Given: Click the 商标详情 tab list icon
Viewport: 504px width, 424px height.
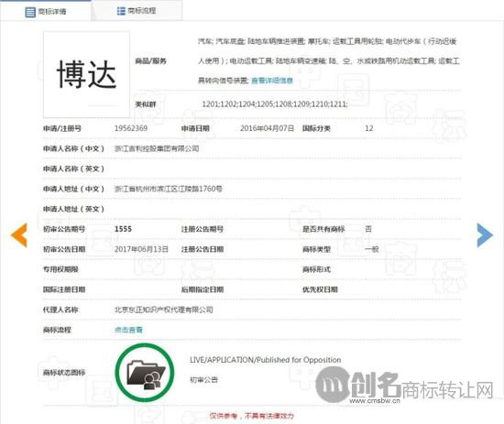Looking at the screenshot, I should [x=30, y=12].
